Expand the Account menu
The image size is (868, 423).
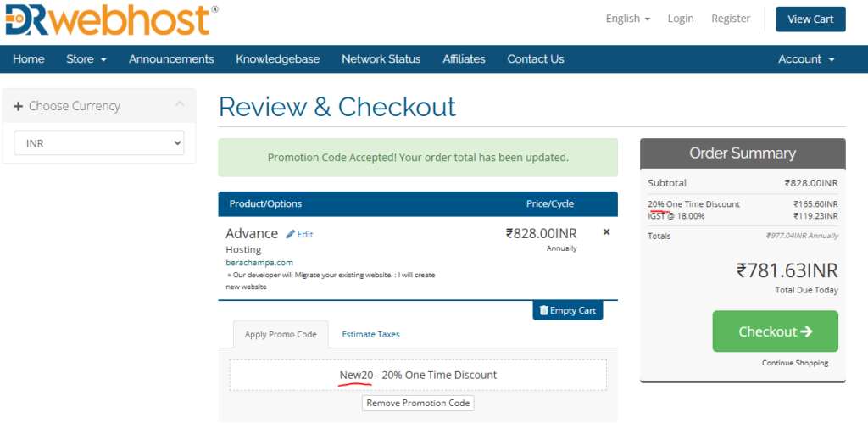806,58
